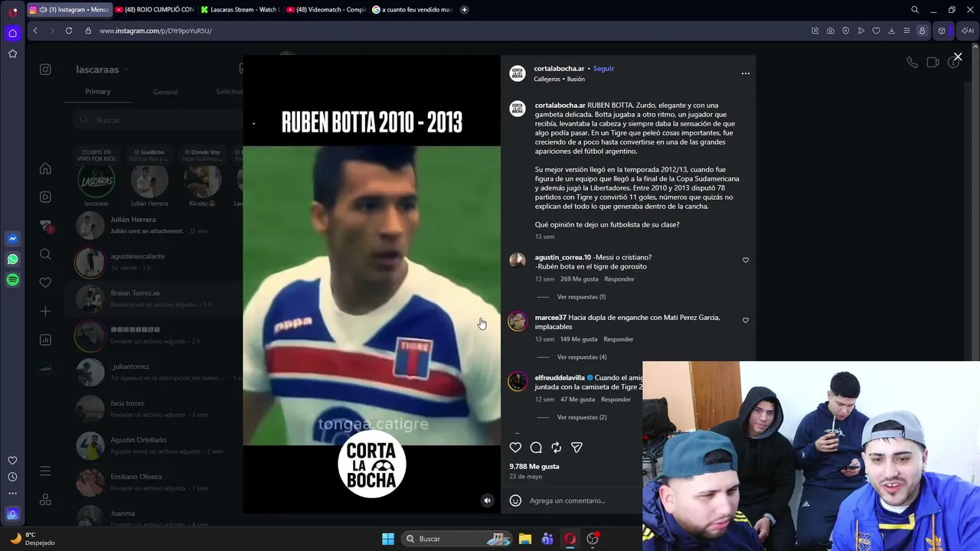The width and height of the screenshot is (980, 551).
Task: Follow cortalabocha.ar with the Seguir link
Action: click(x=603, y=69)
